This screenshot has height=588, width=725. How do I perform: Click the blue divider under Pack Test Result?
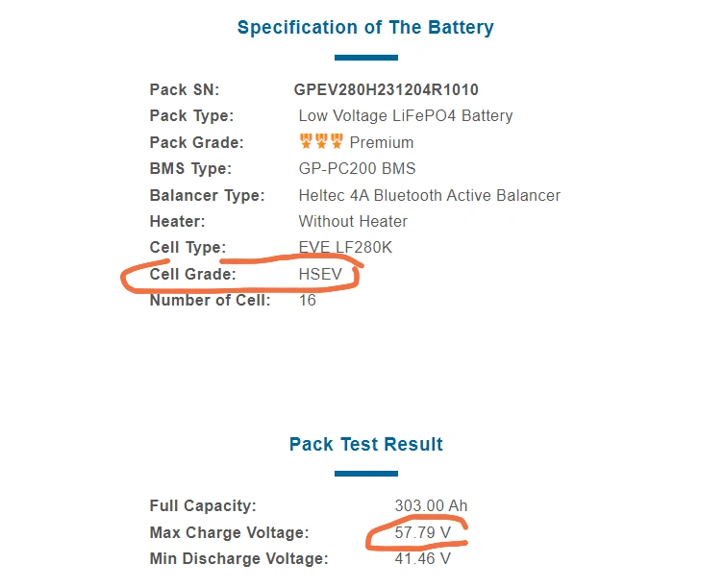pos(366,474)
